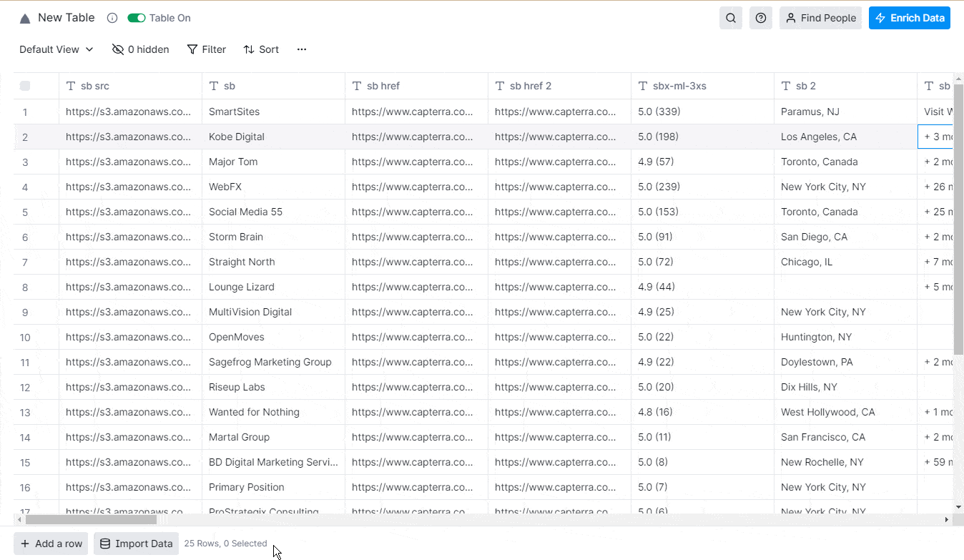
Task: Click the horizontal scrollbar left arrow
Action: pyautogui.click(x=18, y=520)
